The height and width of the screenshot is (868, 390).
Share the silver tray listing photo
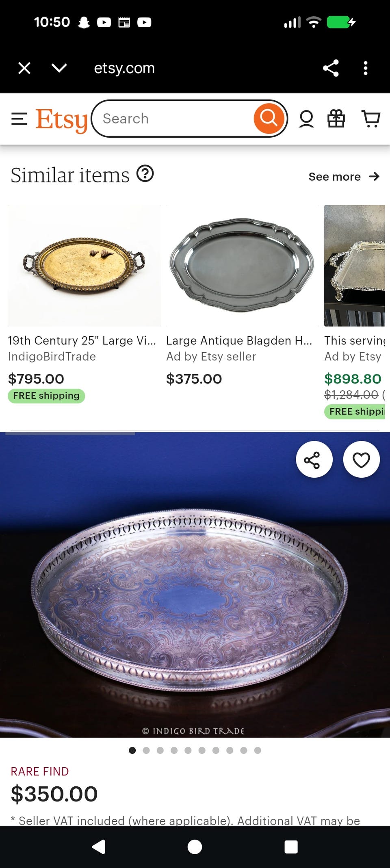pyautogui.click(x=314, y=459)
